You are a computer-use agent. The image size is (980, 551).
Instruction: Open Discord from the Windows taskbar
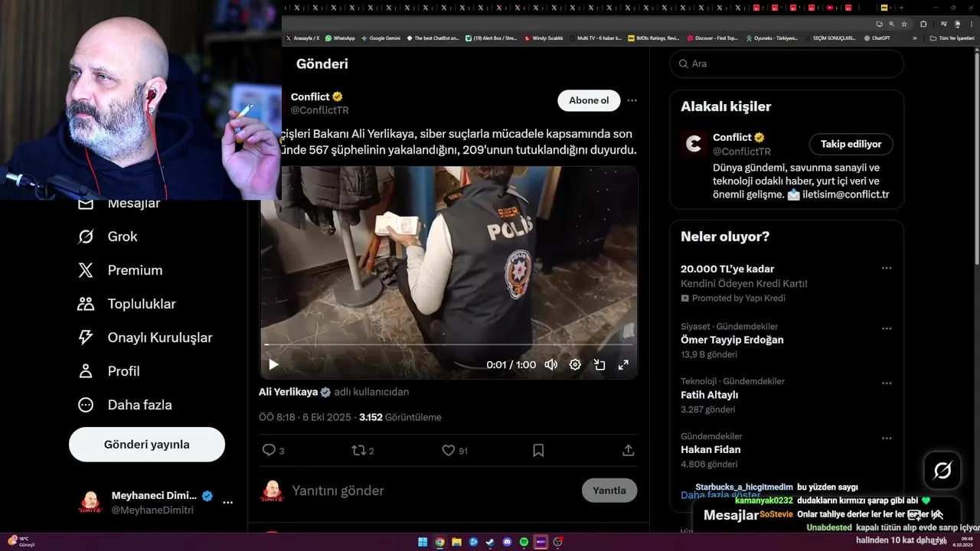pyautogui.click(x=507, y=542)
